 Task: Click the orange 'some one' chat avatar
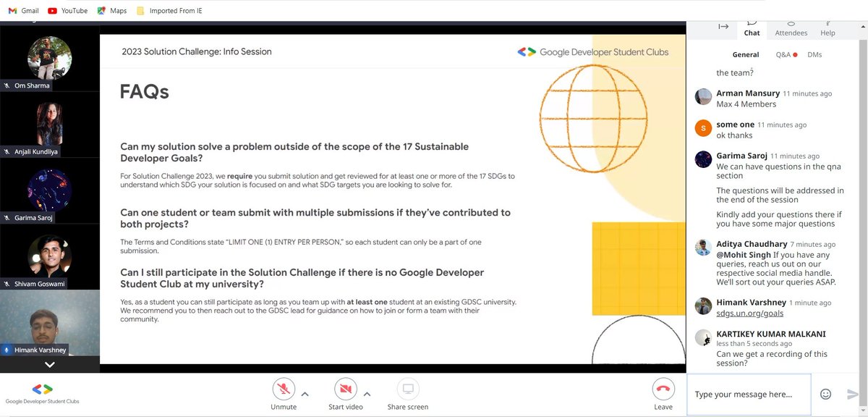tap(703, 128)
